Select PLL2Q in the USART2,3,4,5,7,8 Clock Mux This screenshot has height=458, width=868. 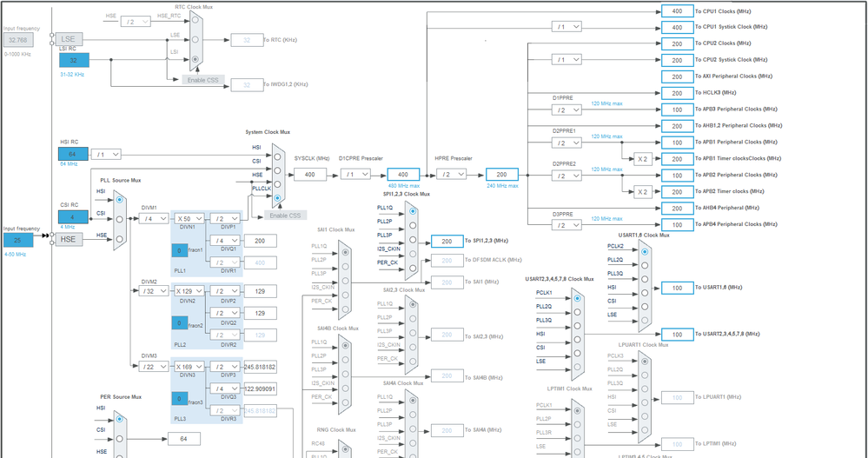[578, 312]
